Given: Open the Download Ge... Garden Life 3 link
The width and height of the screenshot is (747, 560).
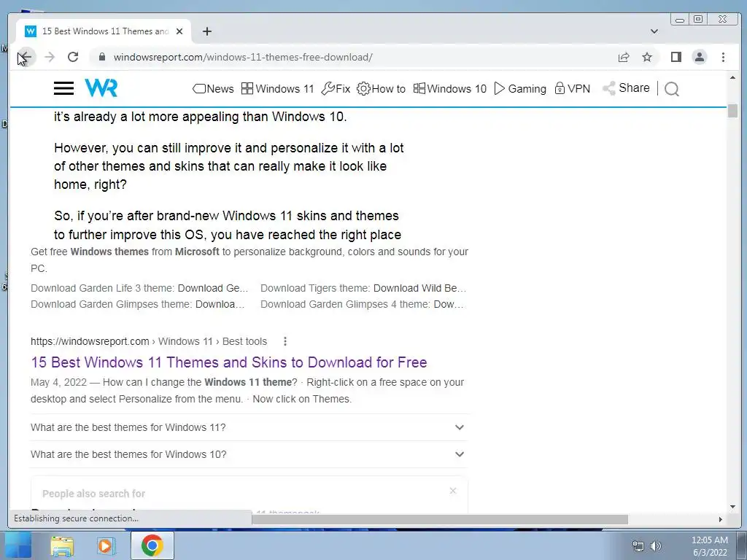Looking at the screenshot, I should [213, 288].
